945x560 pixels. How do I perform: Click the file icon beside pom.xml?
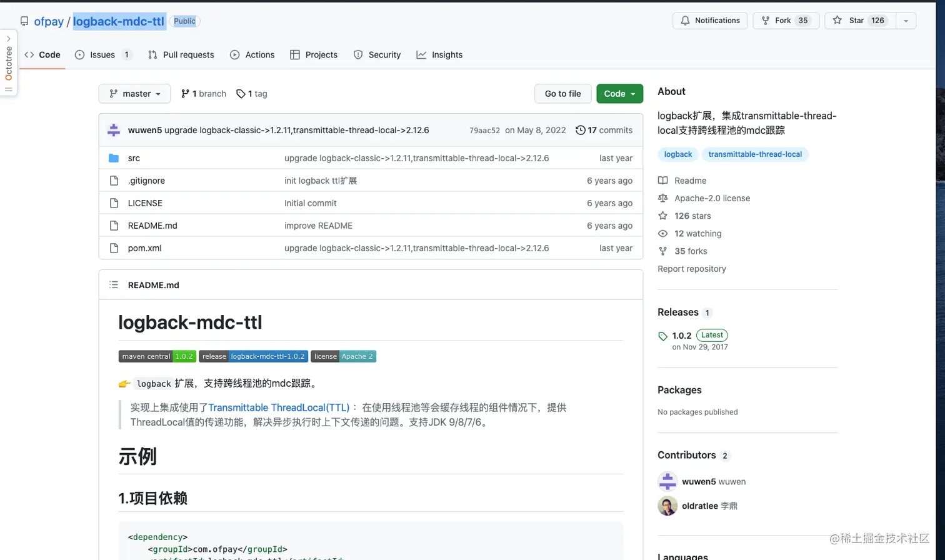point(114,248)
